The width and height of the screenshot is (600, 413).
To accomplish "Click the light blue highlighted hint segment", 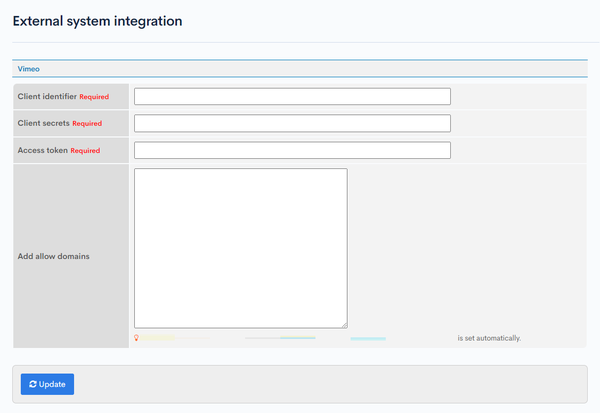I will click(x=368, y=339).
